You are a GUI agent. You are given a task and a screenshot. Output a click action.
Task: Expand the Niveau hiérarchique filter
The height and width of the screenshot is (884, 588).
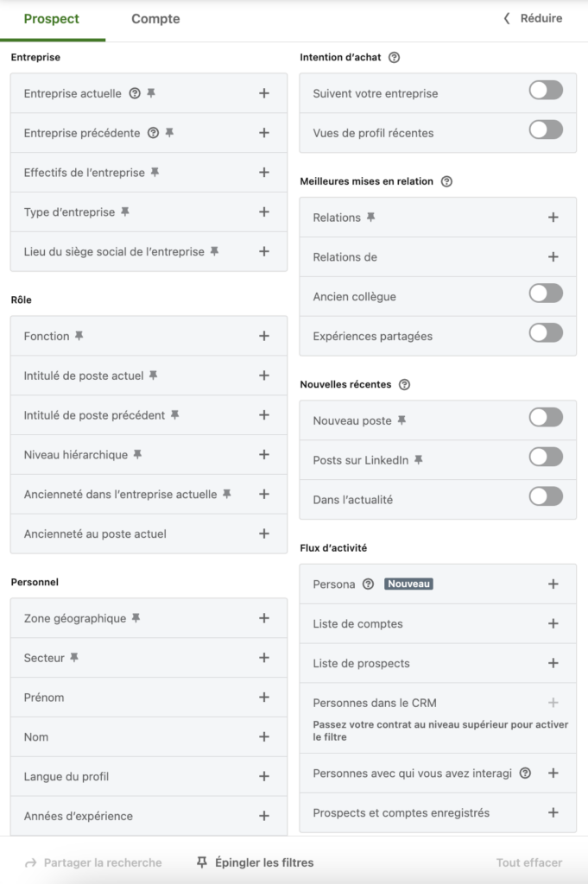coord(264,454)
